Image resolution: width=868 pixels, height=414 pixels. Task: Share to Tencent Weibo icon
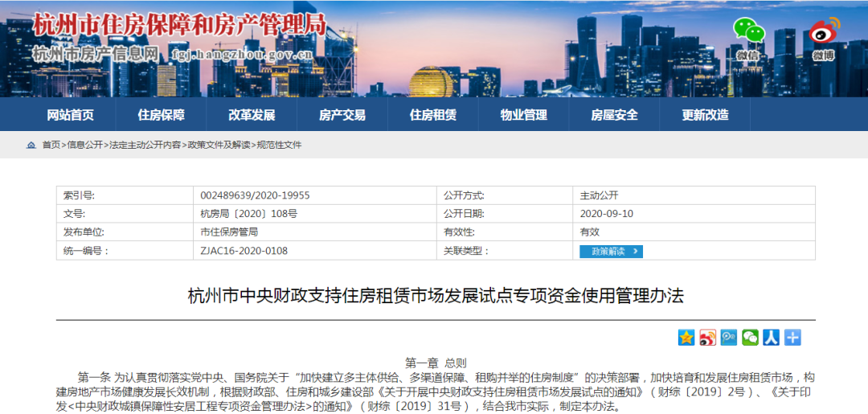pos(729,338)
